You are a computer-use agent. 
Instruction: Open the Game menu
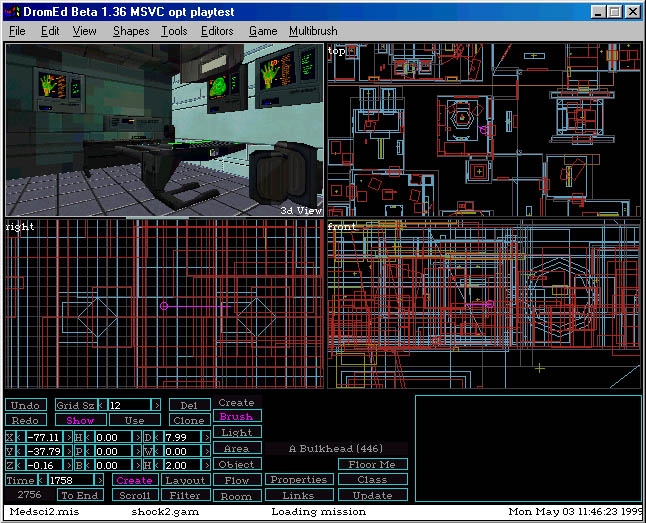pos(263,31)
